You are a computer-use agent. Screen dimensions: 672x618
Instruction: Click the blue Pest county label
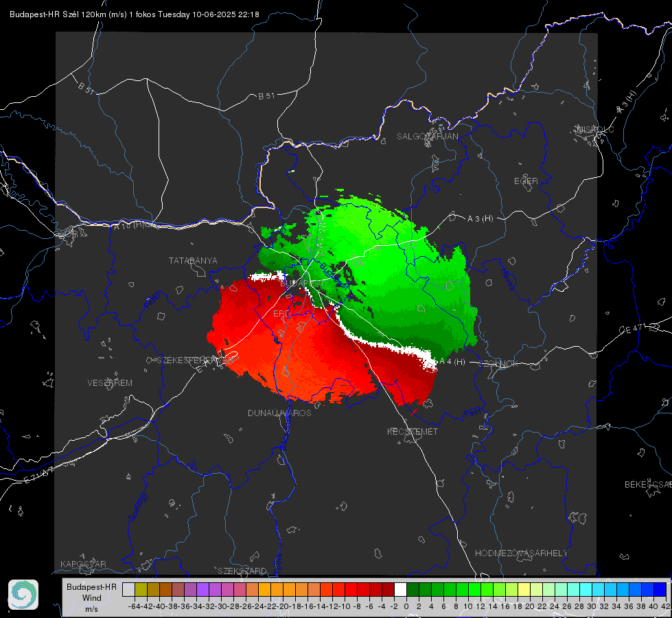pyautogui.click(x=472, y=413)
